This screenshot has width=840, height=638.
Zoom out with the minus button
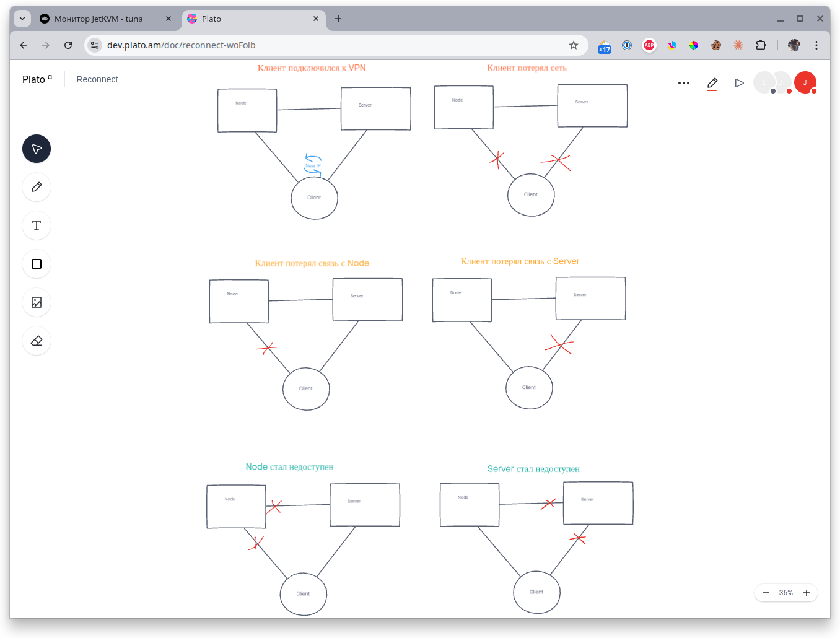766,593
